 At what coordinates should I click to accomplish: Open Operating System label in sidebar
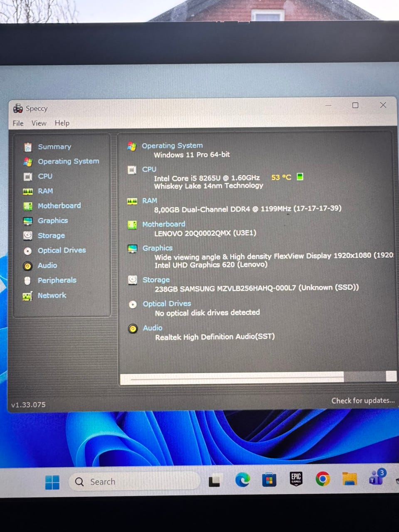point(69,161)
